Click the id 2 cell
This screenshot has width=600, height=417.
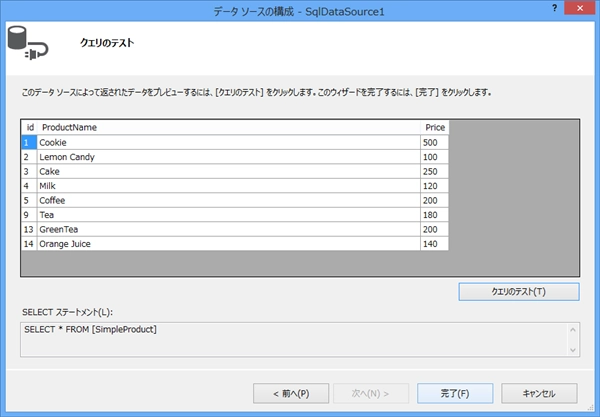[29, 157]
